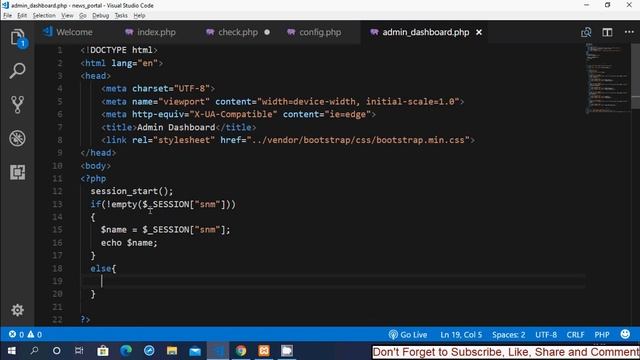Viewport: 640px width, 360px height.
Task: Open Mail app from taskbar
Action: 195,351
